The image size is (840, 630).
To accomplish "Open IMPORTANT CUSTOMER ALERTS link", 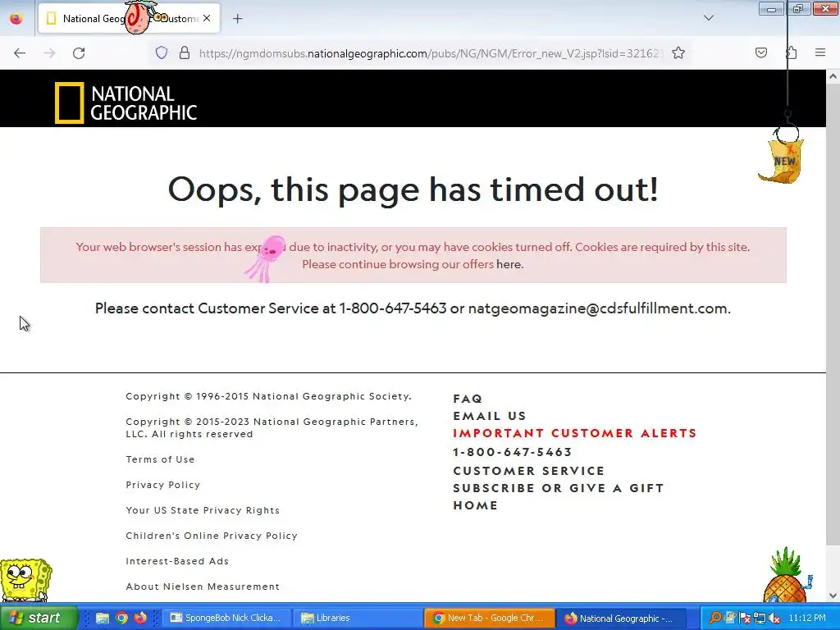I will tap(575, 433).
